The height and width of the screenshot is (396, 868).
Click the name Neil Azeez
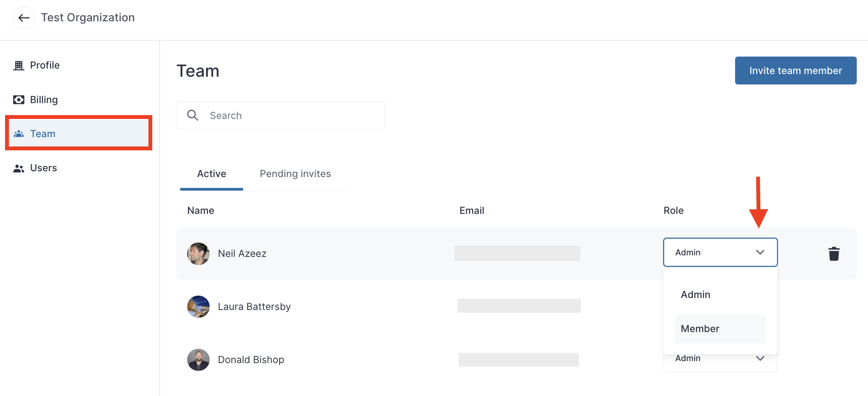242,253
